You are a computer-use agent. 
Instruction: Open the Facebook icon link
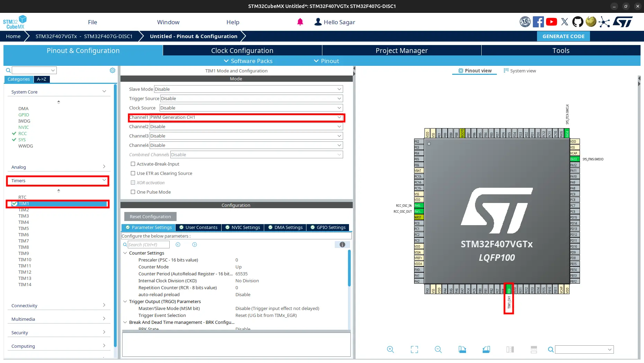(x=538, y=22)
